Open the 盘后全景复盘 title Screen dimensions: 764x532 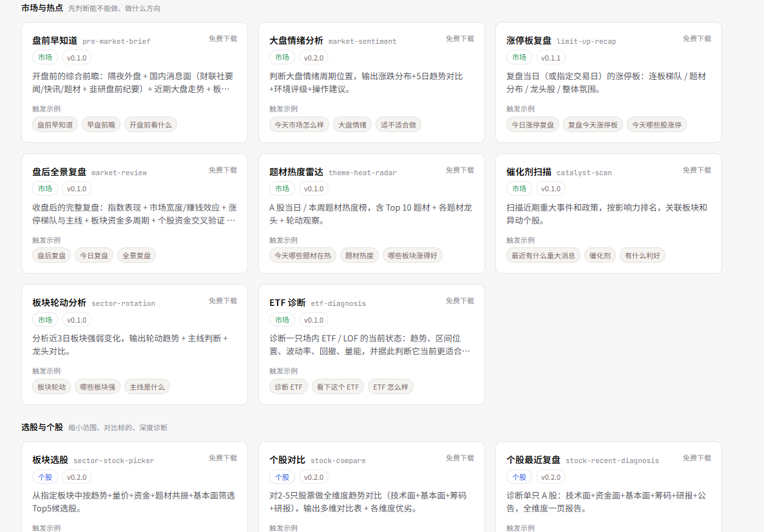59,172
